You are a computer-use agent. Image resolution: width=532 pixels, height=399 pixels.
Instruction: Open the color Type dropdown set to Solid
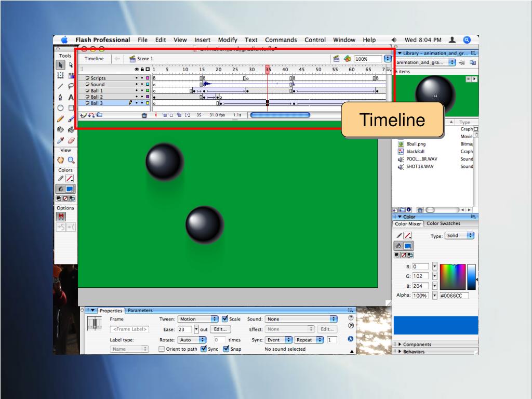point(459,236)
